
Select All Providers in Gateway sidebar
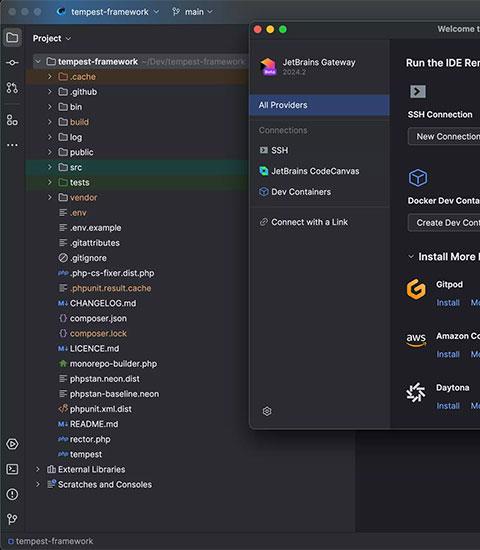point(319,105)
